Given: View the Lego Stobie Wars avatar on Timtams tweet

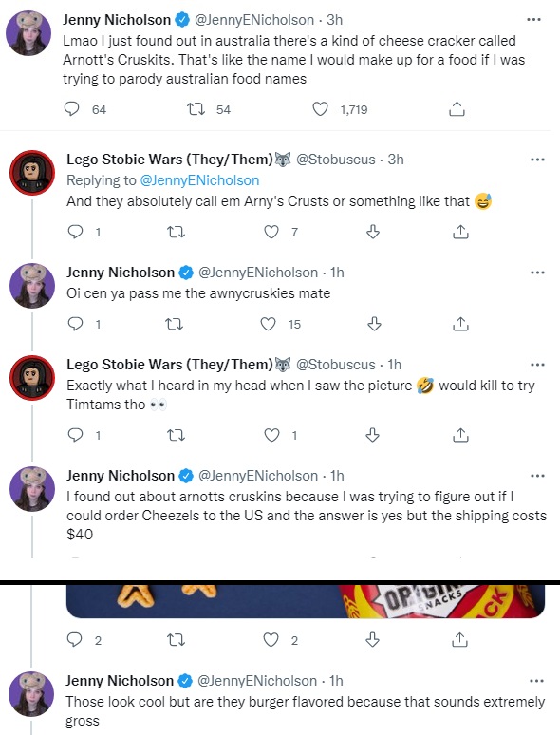Looking at the screenshot, I should click(x=32, y=378).
